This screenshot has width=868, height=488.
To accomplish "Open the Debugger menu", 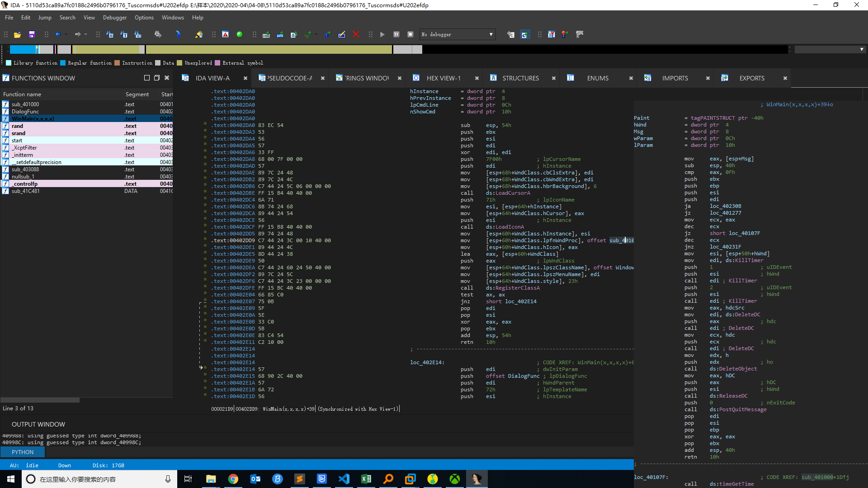I will (x=115, y=18).
